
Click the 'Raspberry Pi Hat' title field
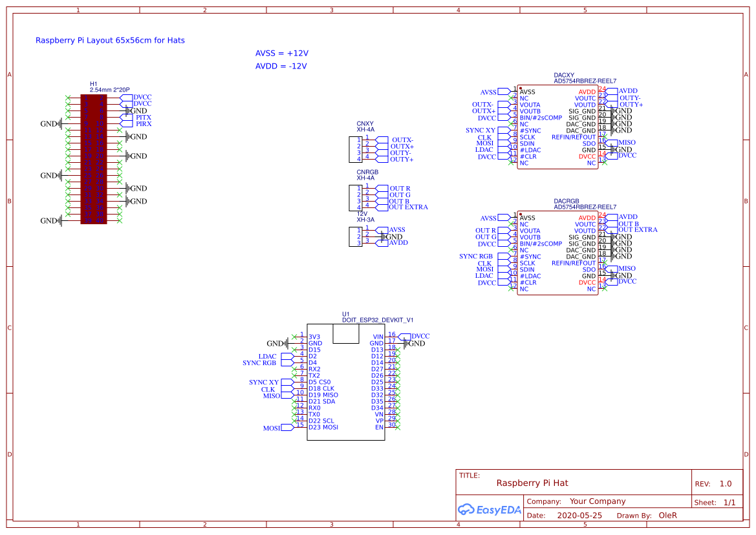(x=532, y=483)
